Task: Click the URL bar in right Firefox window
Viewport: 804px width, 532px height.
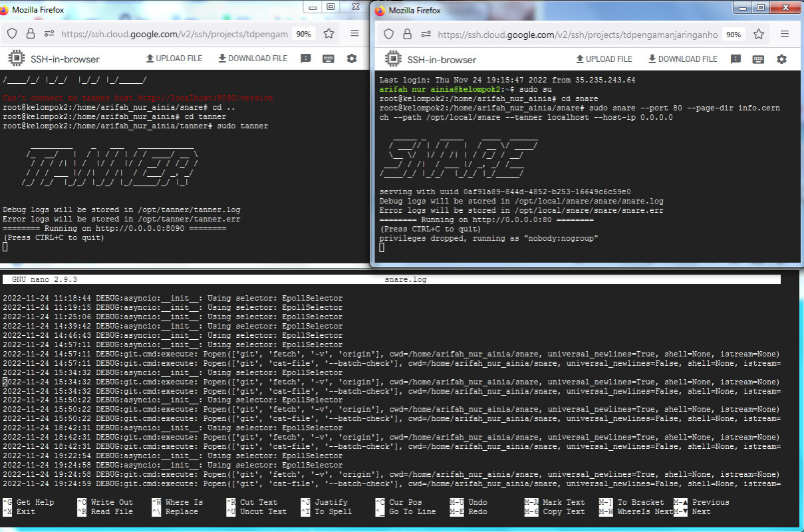Action: [x=578, y=35]
